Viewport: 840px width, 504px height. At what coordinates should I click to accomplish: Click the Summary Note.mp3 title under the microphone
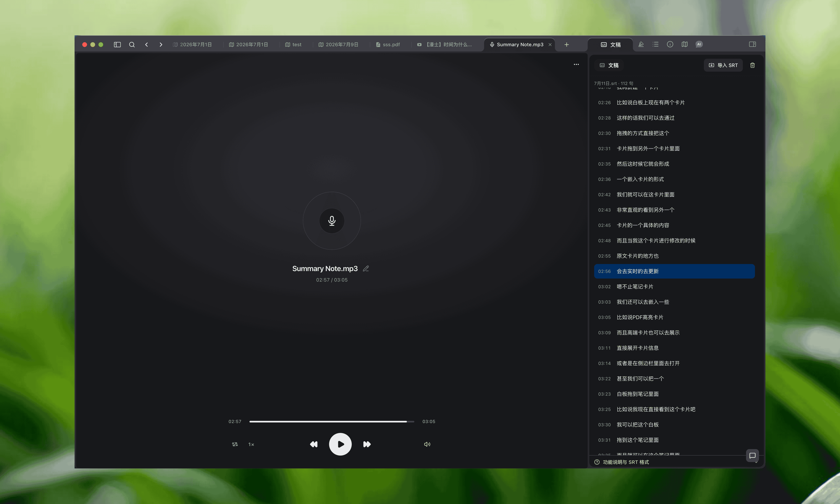point(325,269)
